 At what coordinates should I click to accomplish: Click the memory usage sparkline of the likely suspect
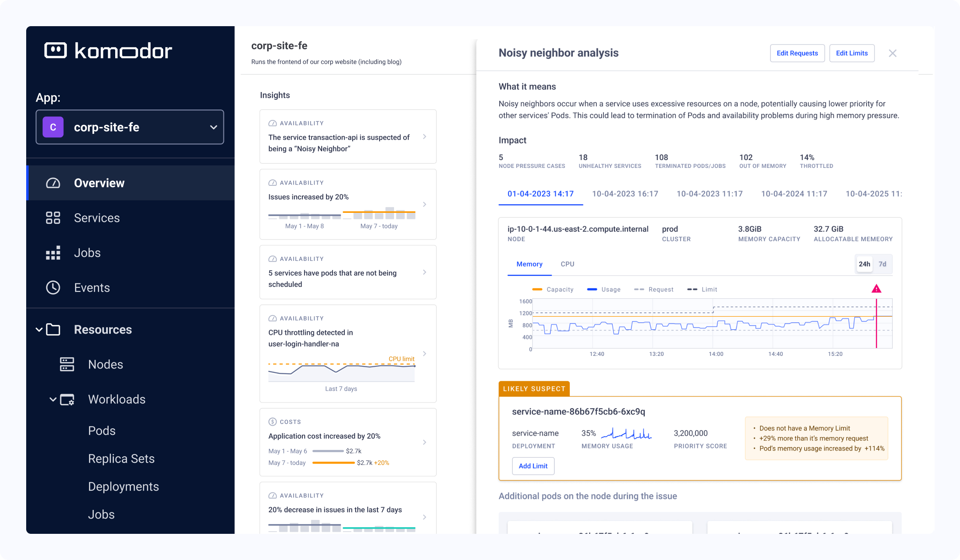pos(627,433)
